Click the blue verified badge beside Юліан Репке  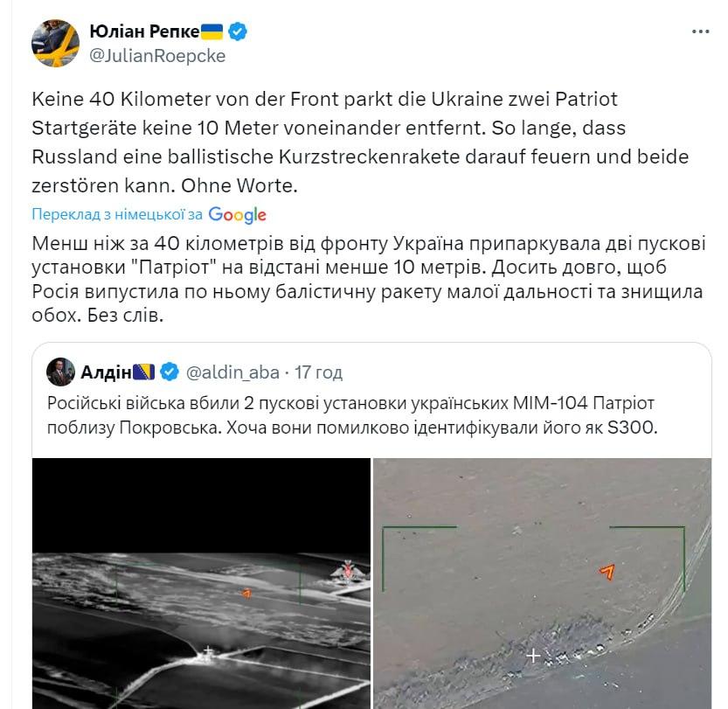pyautogui.click(x=238, y=31)
